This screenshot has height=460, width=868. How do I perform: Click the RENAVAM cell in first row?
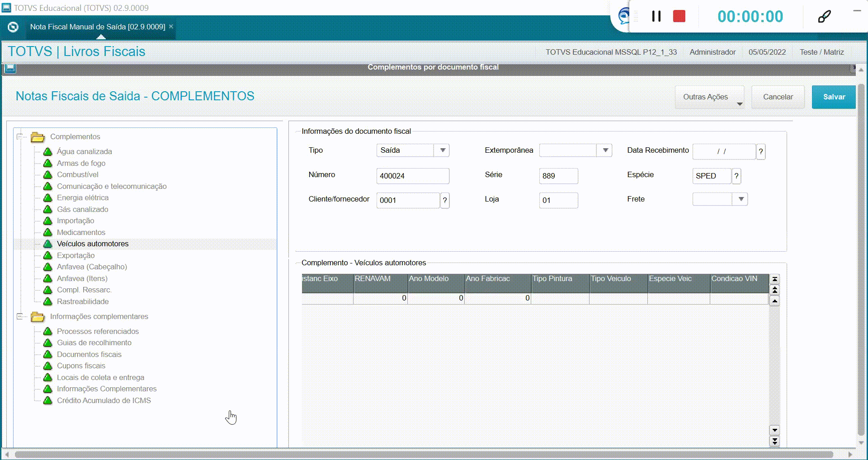(380, 298)
